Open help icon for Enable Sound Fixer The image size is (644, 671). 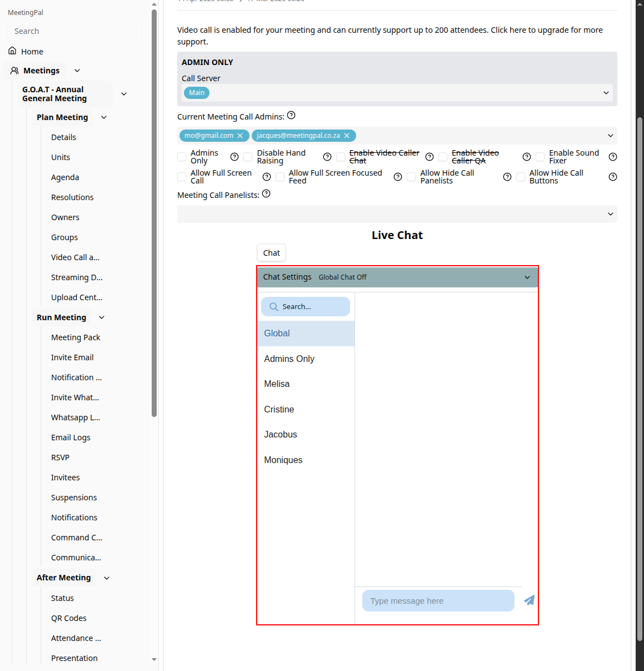click(x=613, y=157)
